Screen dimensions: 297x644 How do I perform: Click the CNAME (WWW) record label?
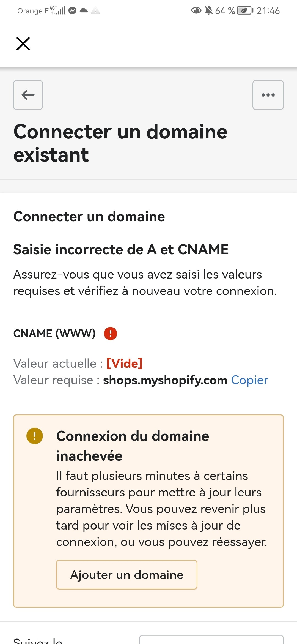(54, 334)
